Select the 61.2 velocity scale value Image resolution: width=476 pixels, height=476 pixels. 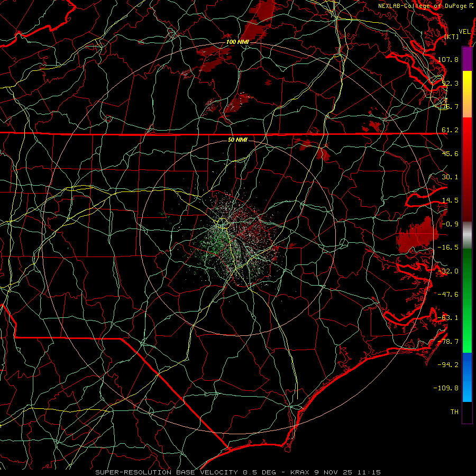coord(450,130)
